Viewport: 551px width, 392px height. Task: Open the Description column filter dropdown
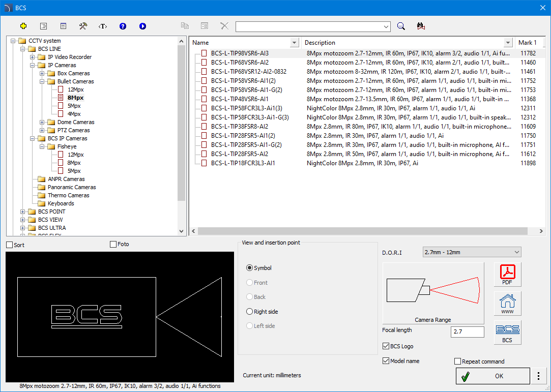pyautogui.click(x=508, y=43)
